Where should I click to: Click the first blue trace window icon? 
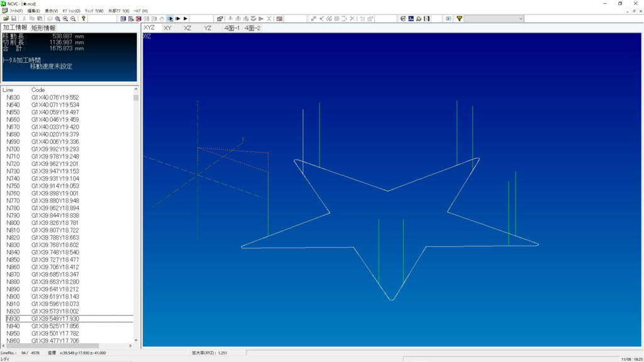click(123, 18)
